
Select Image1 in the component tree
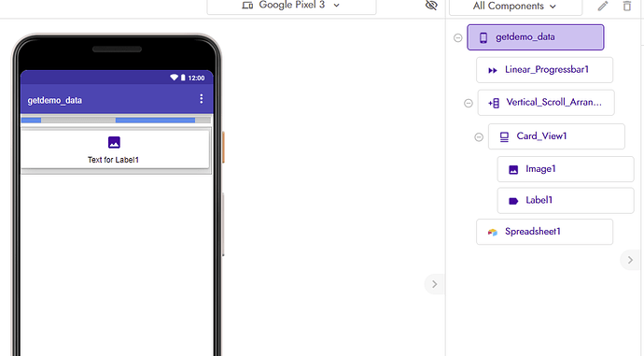coord(566,169)
